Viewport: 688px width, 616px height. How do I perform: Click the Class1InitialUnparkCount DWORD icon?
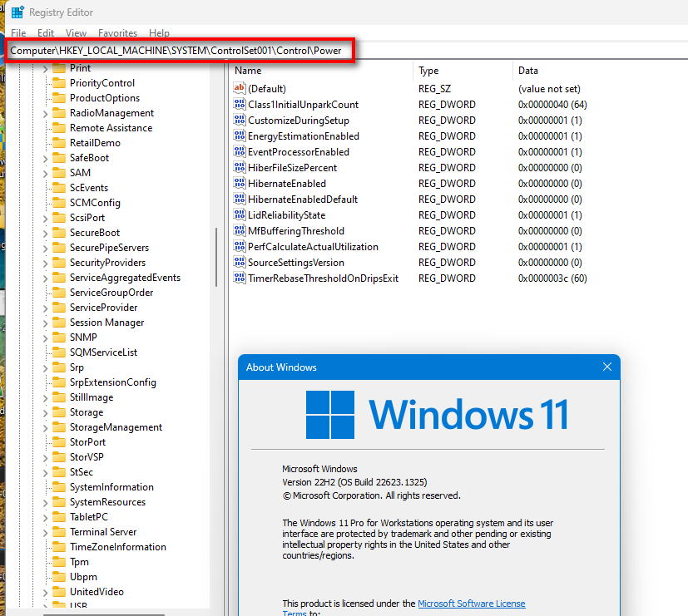(239, 105)
